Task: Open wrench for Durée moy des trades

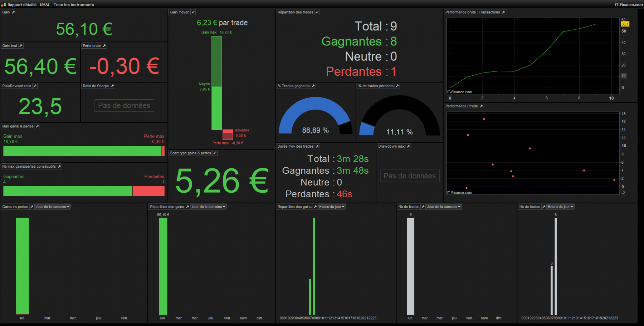Action: coord(317,146)
